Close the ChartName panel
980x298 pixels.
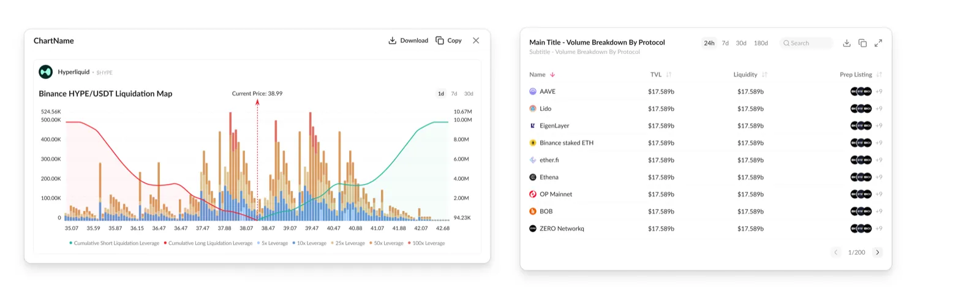pyautogui.click(x=476, y=40)
